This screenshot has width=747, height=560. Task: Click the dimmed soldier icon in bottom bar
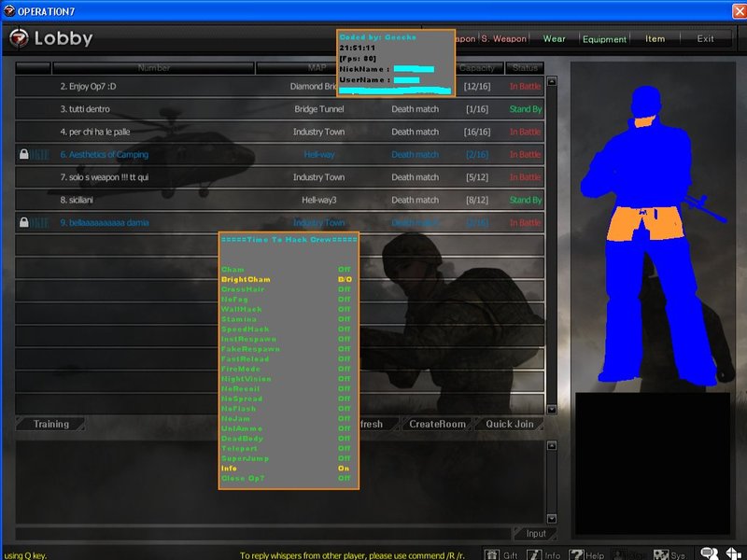click(x=618, y=554)
